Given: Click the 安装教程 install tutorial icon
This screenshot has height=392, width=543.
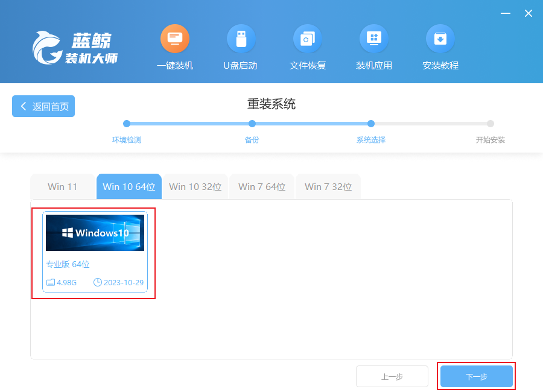Looking at the screenshot, I should coord(440,39).
